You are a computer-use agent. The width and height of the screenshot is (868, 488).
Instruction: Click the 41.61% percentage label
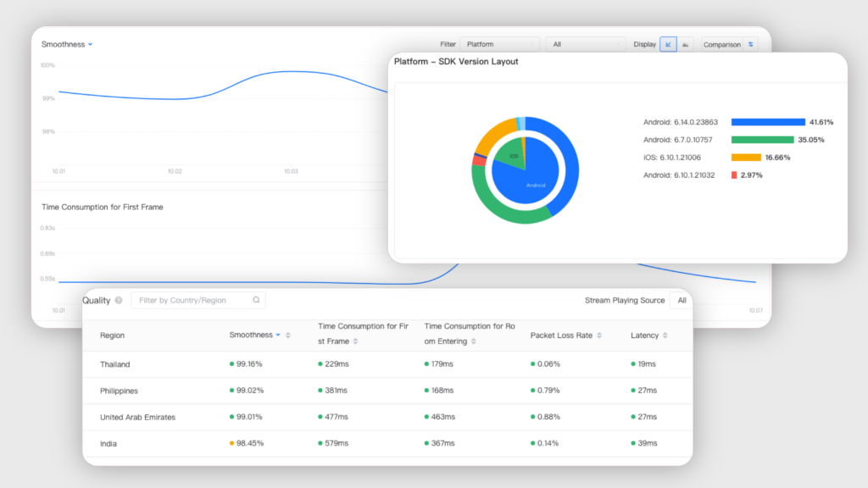click(821, 122)
